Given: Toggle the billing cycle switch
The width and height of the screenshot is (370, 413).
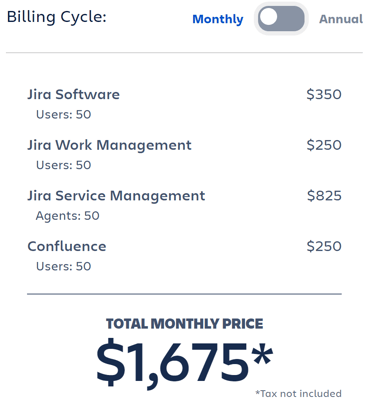Looking at the screenshot, I should 281,18.
